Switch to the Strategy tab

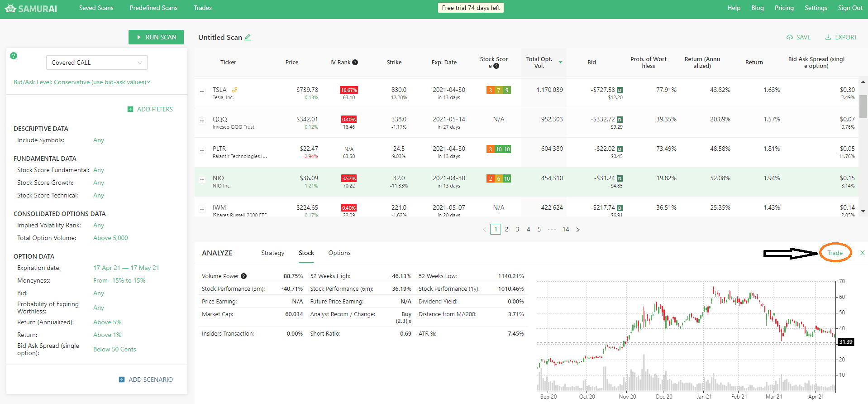tap(272, 253)
